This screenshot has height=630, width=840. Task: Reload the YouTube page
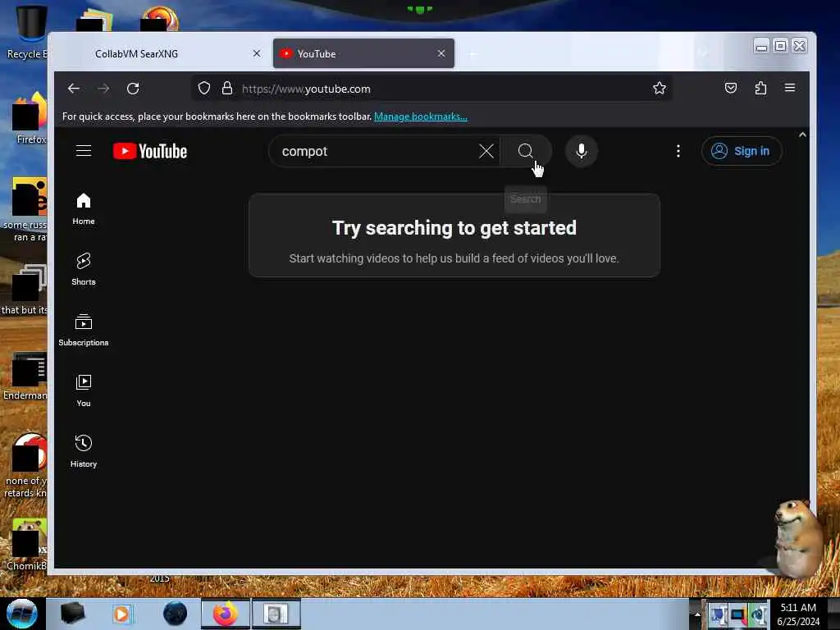133,89
